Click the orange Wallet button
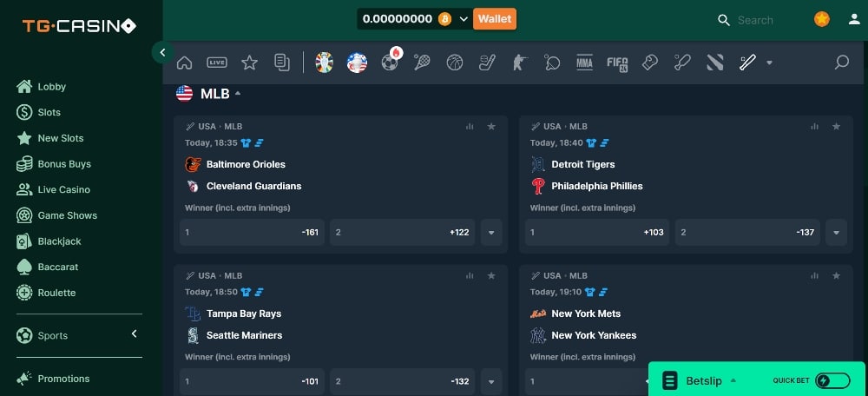 coord(495,19)
